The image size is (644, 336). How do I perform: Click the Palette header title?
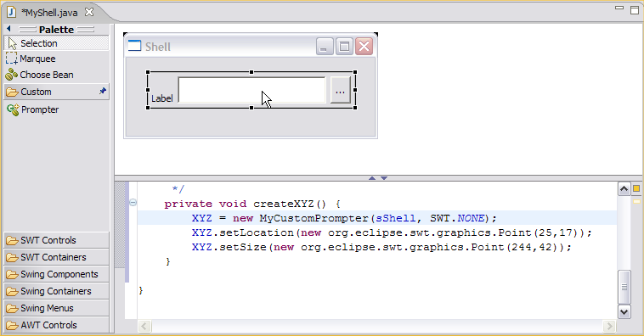point(56,30)
